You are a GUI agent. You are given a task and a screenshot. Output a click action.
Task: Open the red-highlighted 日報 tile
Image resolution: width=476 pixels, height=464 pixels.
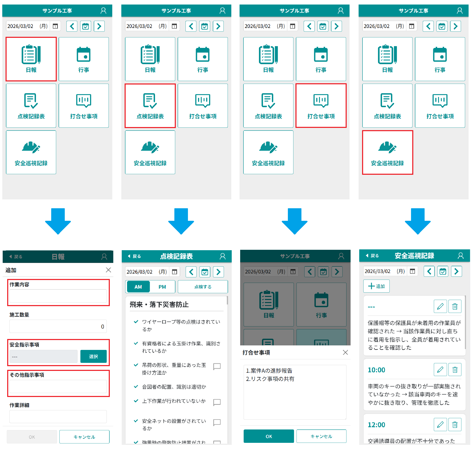31,59
